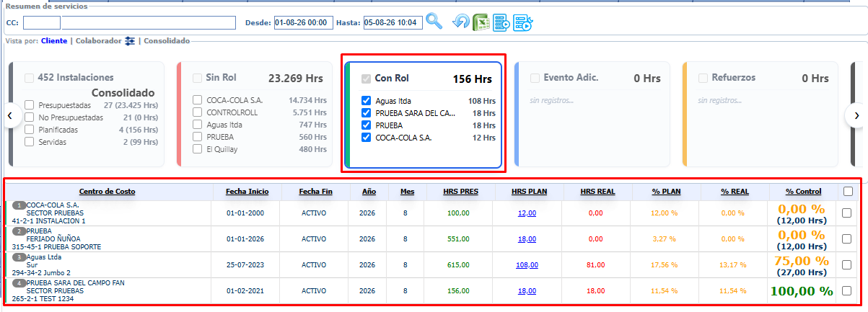Toggle the Refuerzos header checkbox
The height and width of the screenshot is (312, 868).
pyautogui.click(x=703, y=78)
